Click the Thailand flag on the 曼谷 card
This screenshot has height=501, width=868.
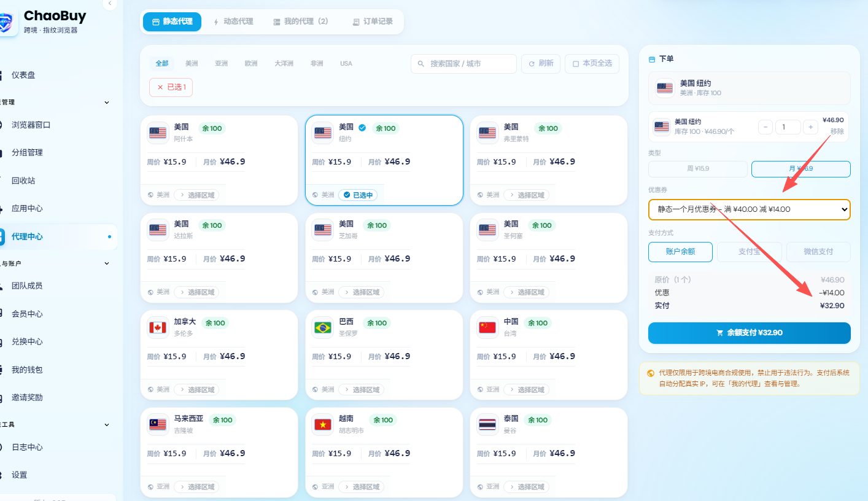[x=487, y=425]
